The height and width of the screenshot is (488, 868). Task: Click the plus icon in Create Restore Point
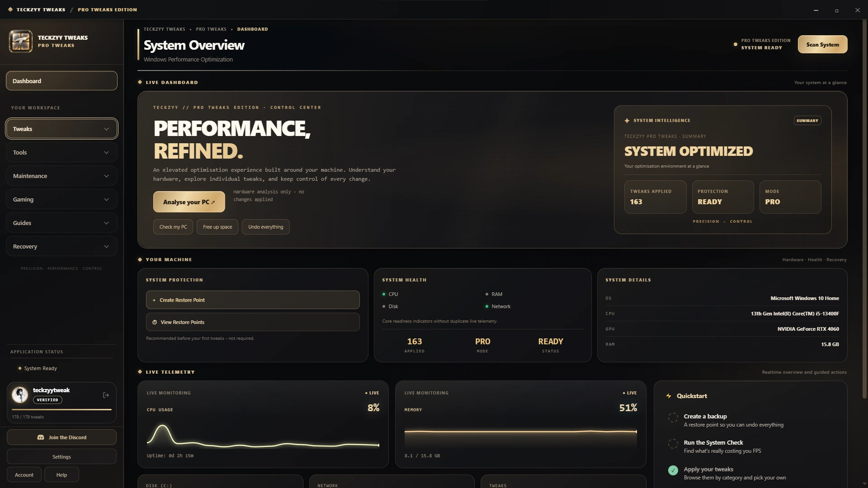click(x=154, y=300)
